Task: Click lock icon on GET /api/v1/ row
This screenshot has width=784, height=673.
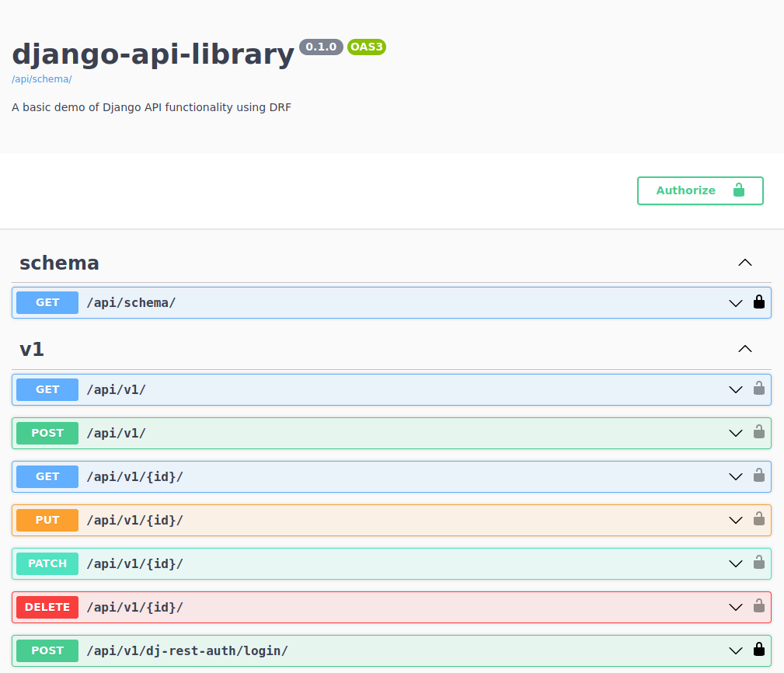Action: click(x=759, y=389)
